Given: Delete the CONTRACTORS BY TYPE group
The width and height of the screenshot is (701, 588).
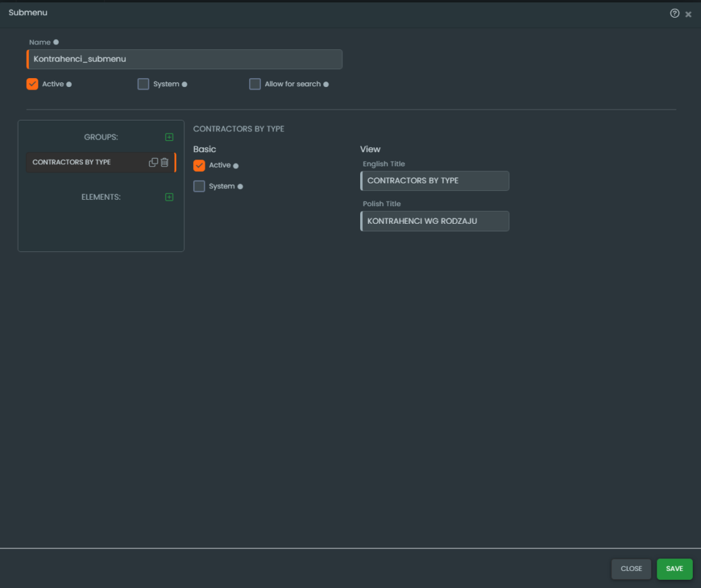Looking at the screenshot, I should 164,162.
